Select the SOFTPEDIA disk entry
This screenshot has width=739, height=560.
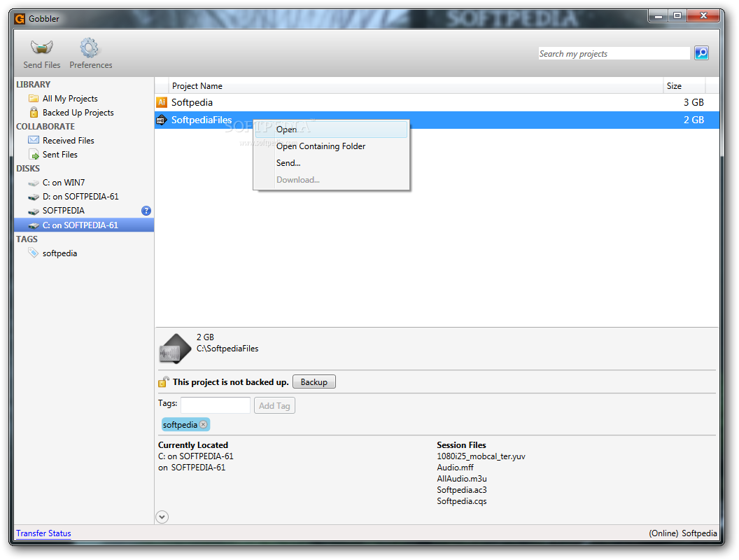pyautogui.click(x=64, y=211)
